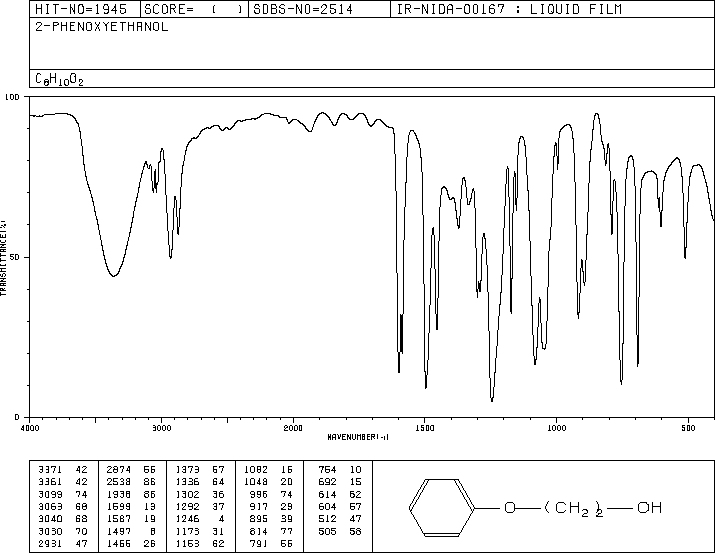Viewport: 715px width, 553px height.
Task: Click peak table entry 1302
Action: 187,494
